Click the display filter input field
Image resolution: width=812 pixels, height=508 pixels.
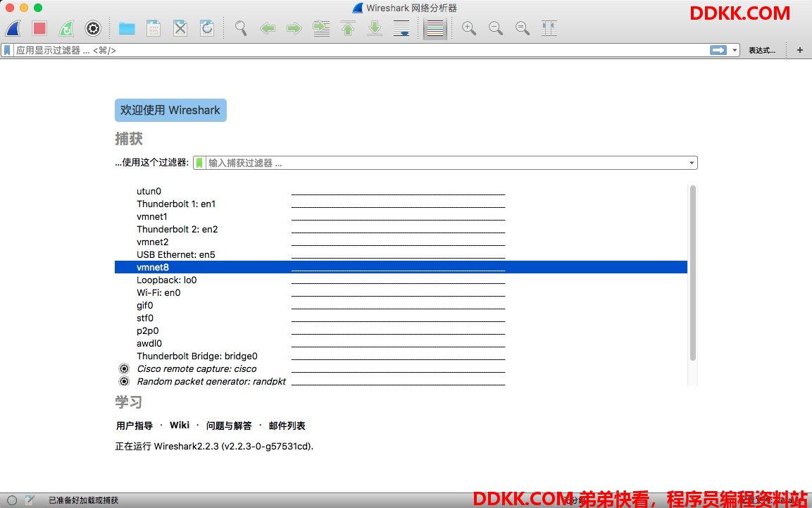pyautogui.click(x=360, y=50)
